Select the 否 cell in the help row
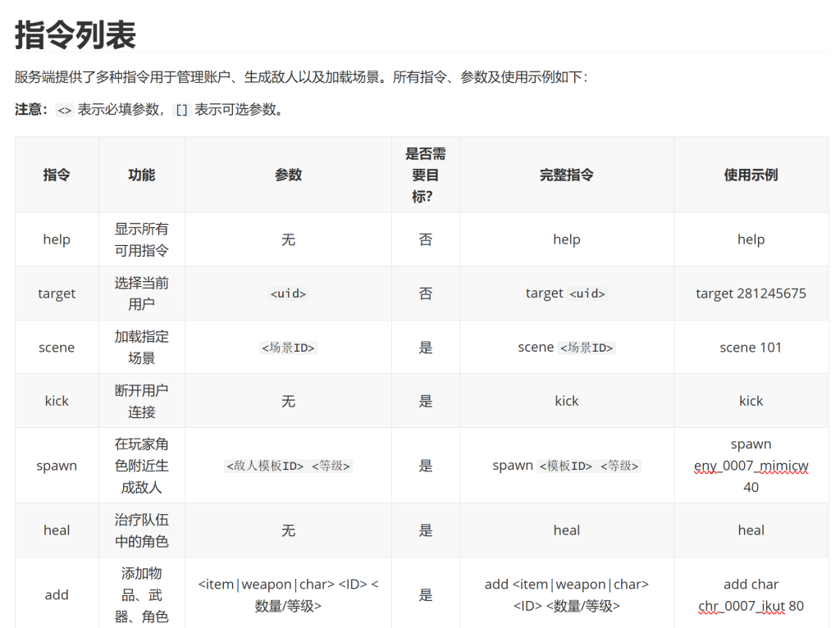The height and width of the screenshot is (628, 840). [425, 239]
